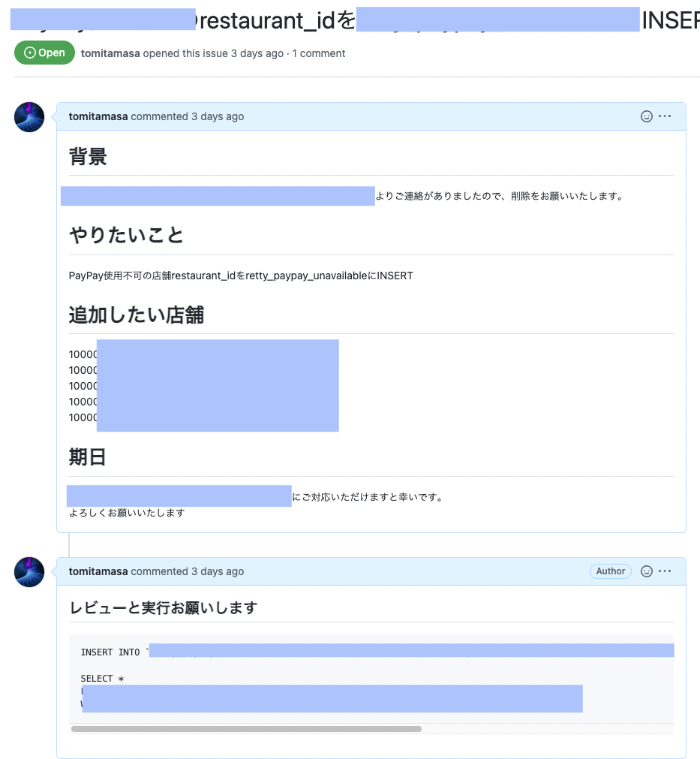Viewport: 700px width, 759px height.
Task: Open tomitamasa author link in first comment header
Action: point(98,116)
